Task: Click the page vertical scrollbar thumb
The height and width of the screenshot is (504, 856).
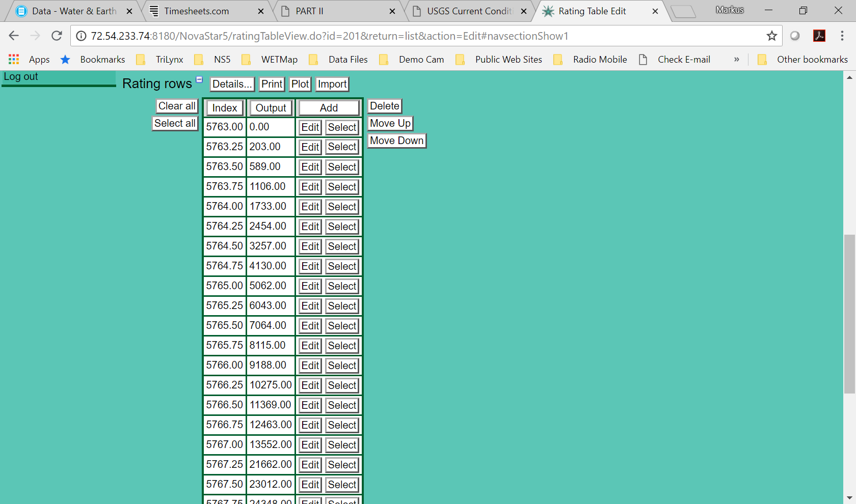Action: (849, 313)
